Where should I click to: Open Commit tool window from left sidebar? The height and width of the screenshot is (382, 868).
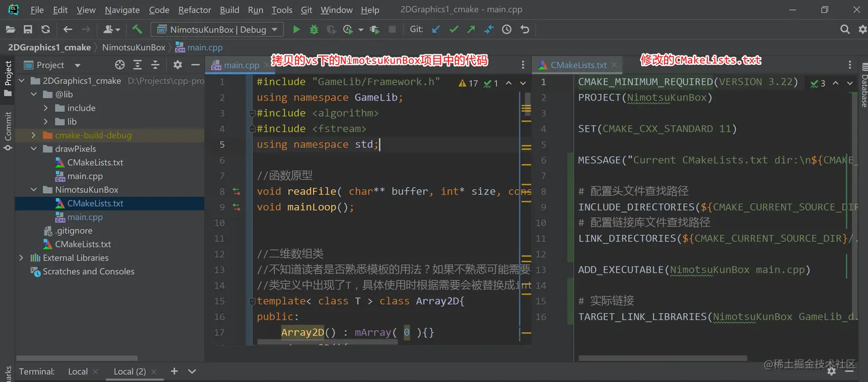click(7, 131)
